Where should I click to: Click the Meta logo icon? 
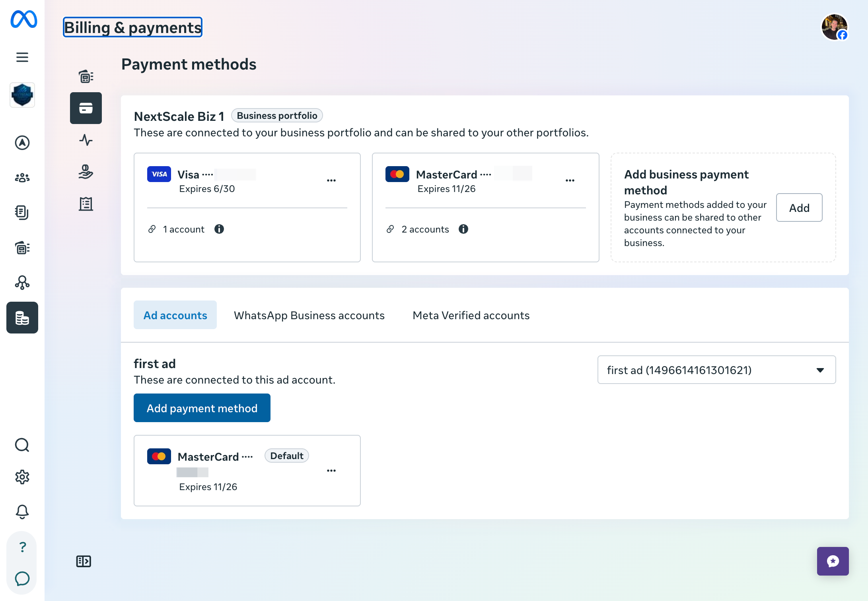coord(23,19)
